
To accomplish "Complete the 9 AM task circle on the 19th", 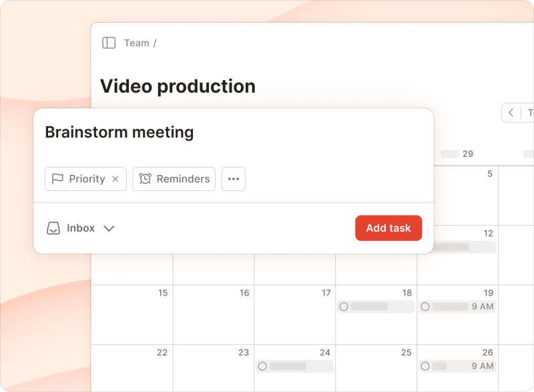I will (425, 307).
